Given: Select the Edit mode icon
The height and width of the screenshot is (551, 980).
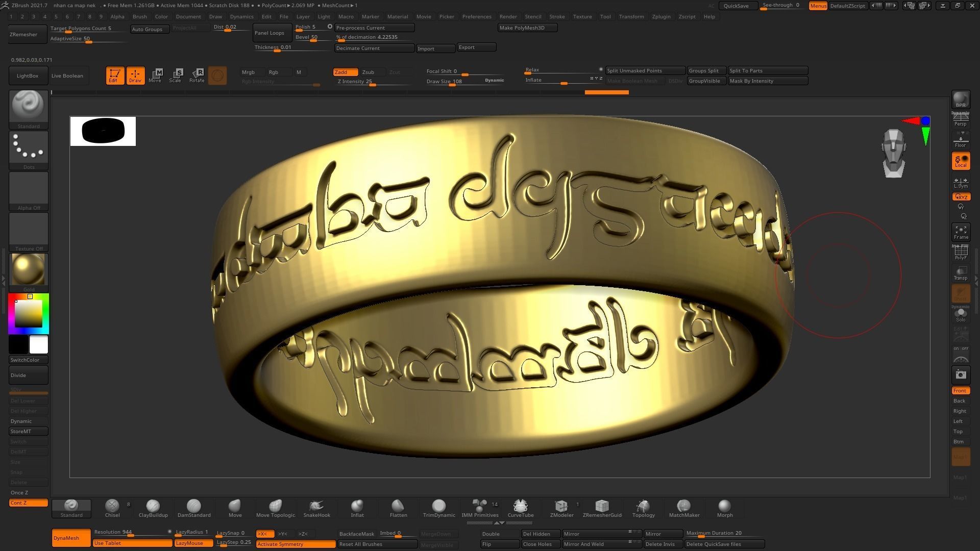Looking at the screenshot, I should (x=115, y=76).
